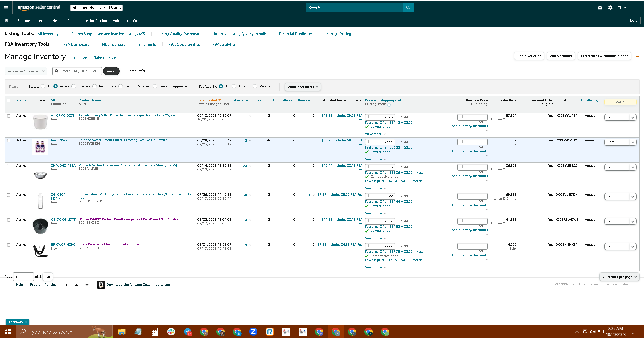Open Telegram with 18 notifications in taskbar
Viewport: 644px width, 338px height.
coord(188,332)
